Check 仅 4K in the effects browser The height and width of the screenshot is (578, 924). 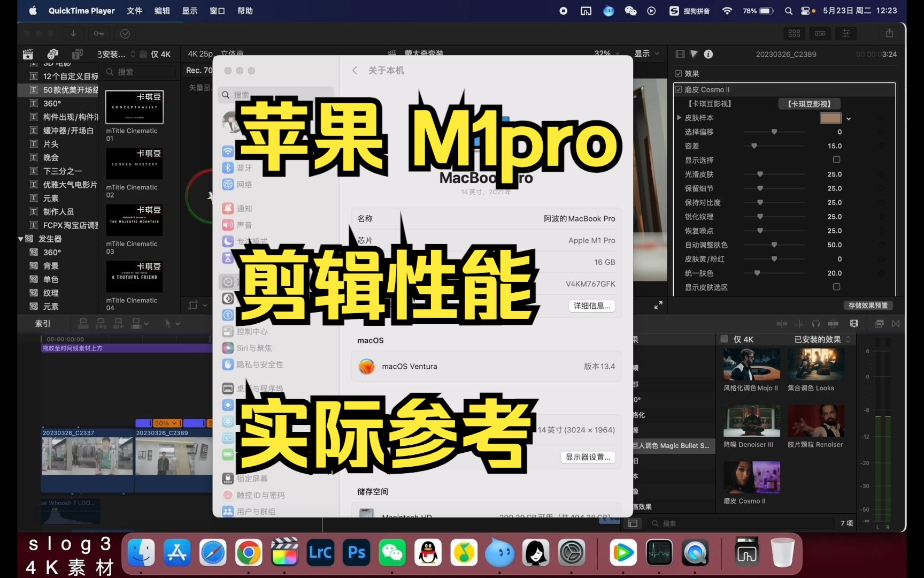click(725, 339)
